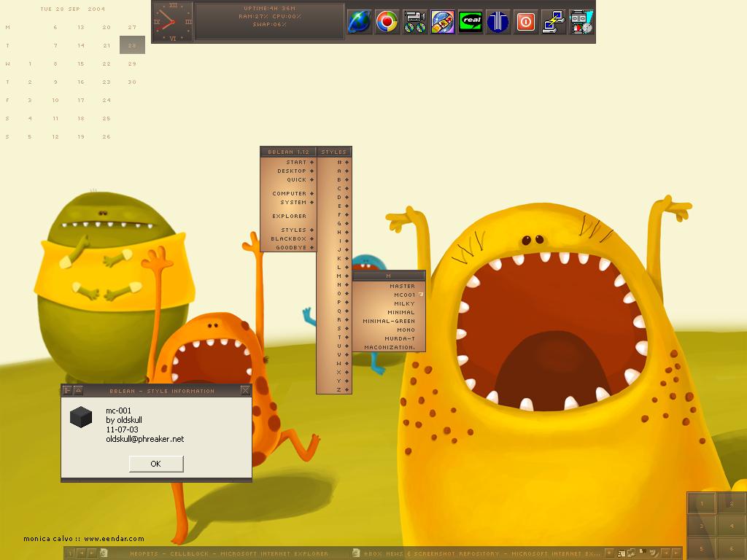Launch the blue circle with white lines icon
This screenshot has height=560, width=747.
coord(498,22)
